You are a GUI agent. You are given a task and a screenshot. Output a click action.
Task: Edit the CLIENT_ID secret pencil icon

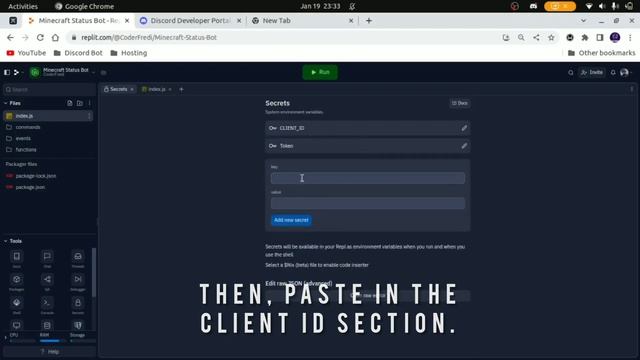click(464, 128)
